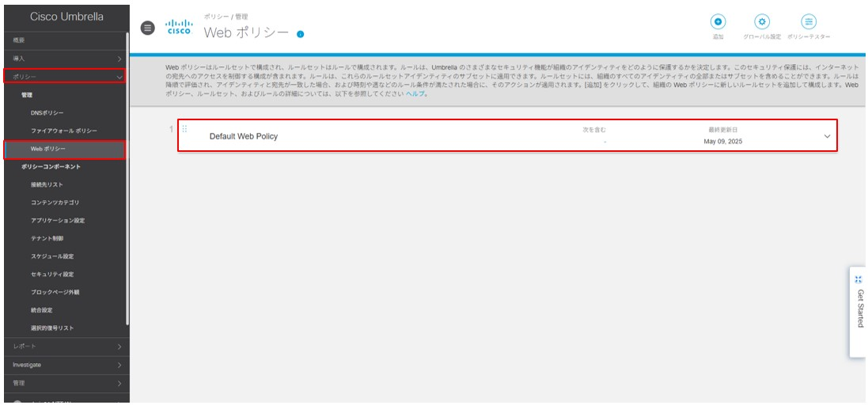Click the 次を含む label
This screenshot has height=405, width=868.
(x=594, y=130)
